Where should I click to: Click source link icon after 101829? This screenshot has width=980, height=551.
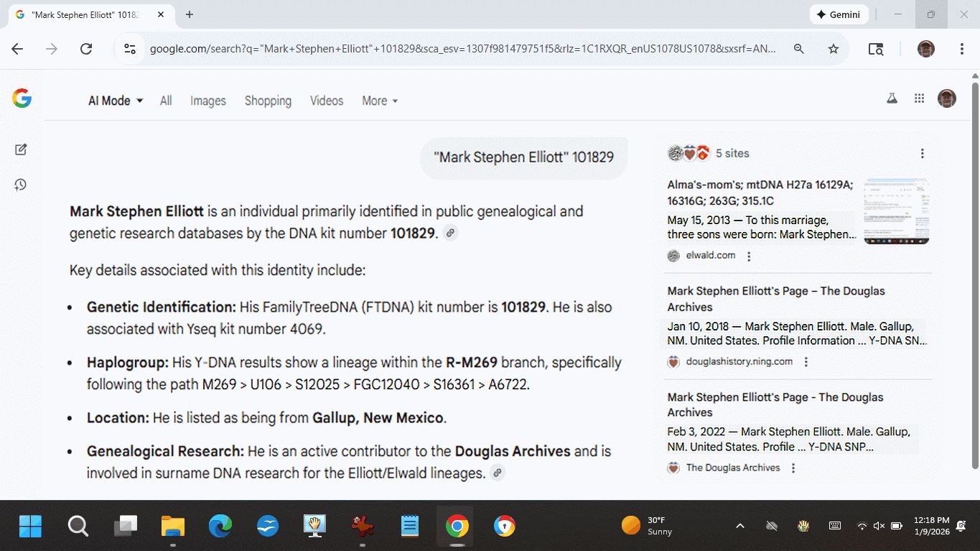pyautogui.click(x=450, y=233)
